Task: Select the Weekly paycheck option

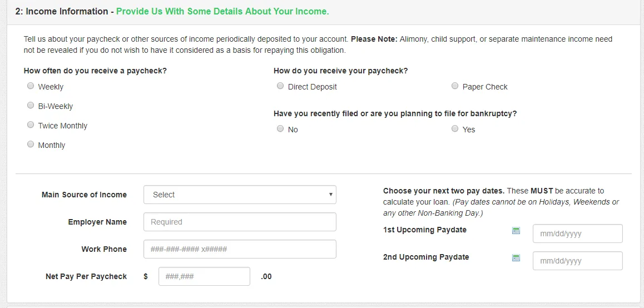Action: pos(31,86)
